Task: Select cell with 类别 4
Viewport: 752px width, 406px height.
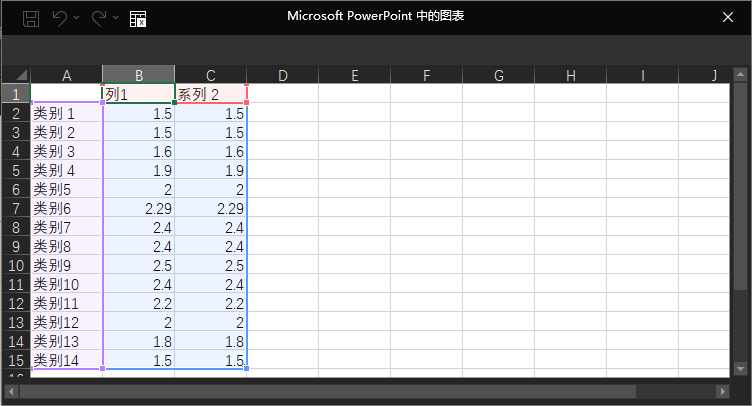Action: [x=67, y=170]
